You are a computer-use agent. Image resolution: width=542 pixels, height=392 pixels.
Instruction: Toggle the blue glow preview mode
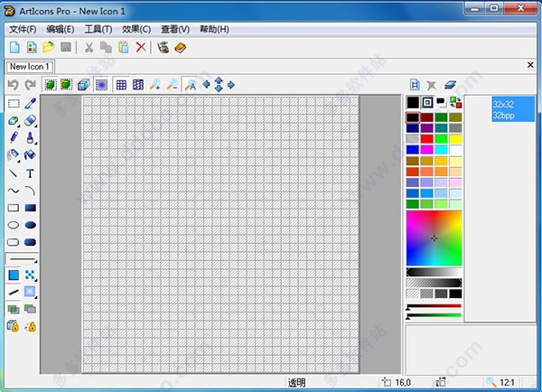101,85
